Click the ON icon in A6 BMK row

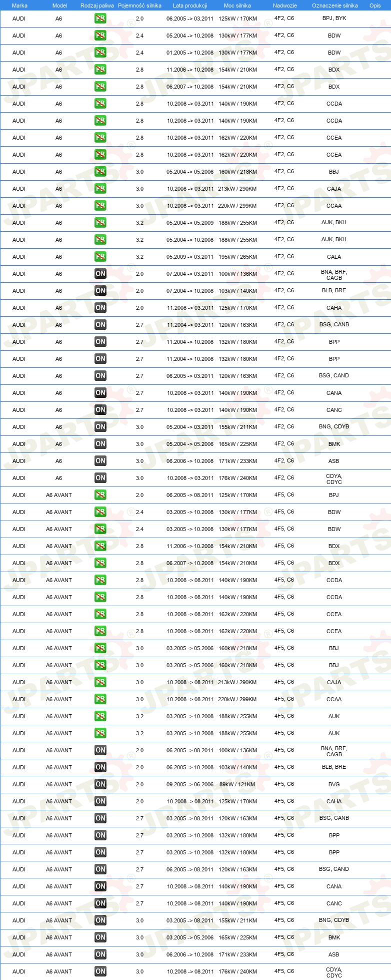click(x=100, y=444)
